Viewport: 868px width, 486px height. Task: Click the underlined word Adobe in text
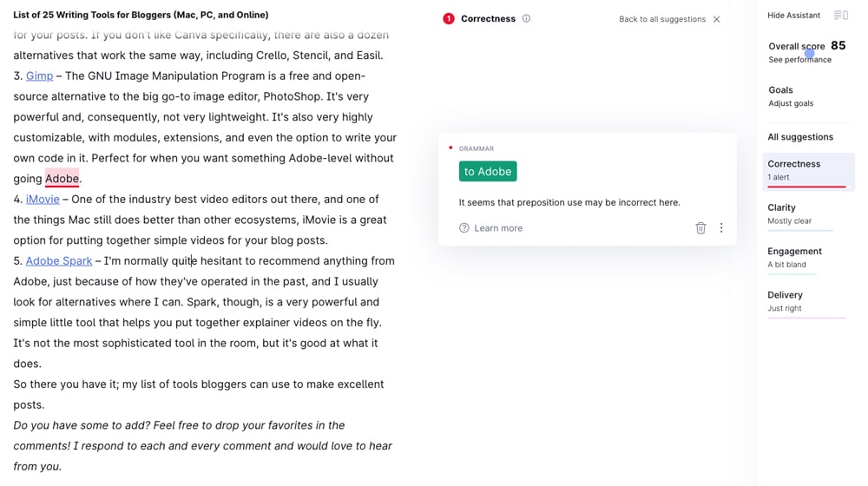[62, 179]
